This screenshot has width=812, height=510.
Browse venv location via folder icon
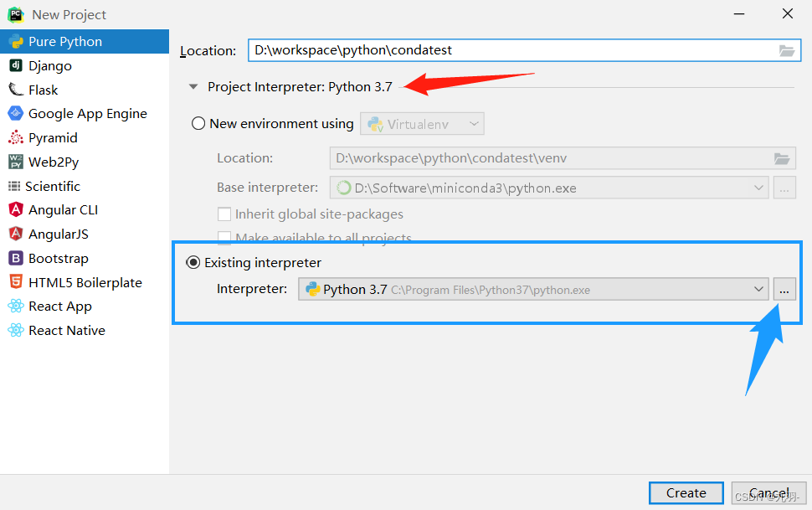pyautogui.click(x=782, y=158)
